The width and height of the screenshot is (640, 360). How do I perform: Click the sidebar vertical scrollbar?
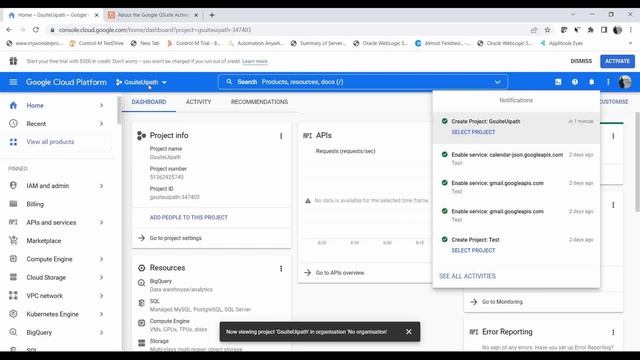(x=119, y=110)
